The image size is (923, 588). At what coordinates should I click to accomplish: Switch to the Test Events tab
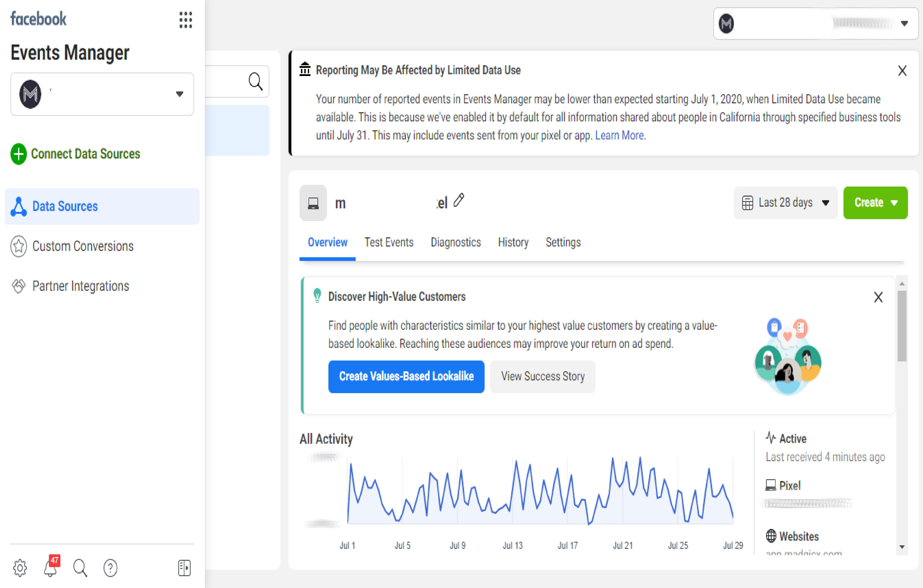pos(389,242)
